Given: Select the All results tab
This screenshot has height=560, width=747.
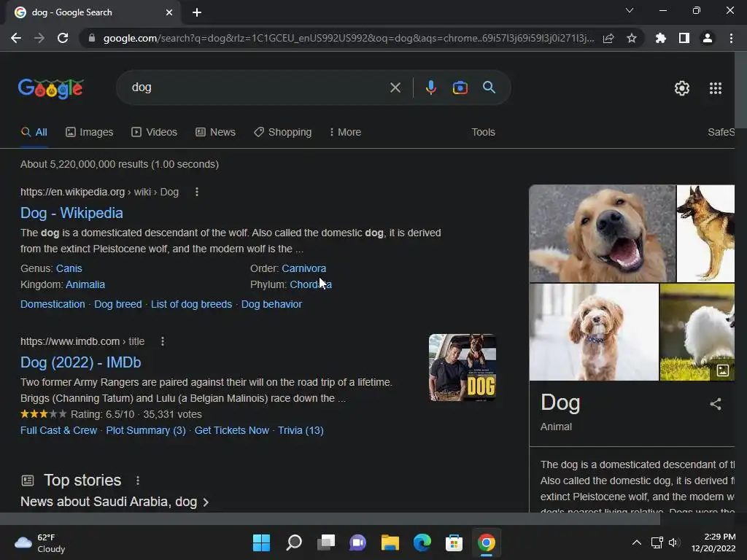Looking at the screenshot, I should 34,132.
